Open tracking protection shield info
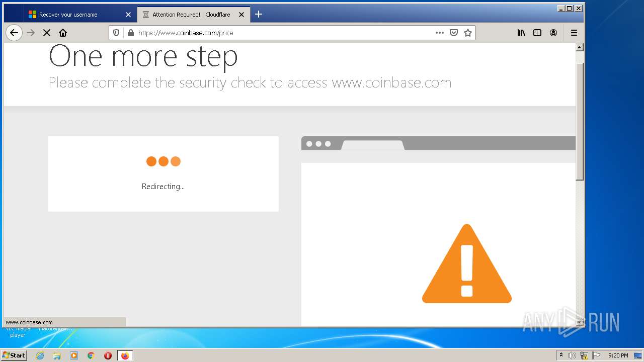644x362 pixels. (x=116, y=33)
